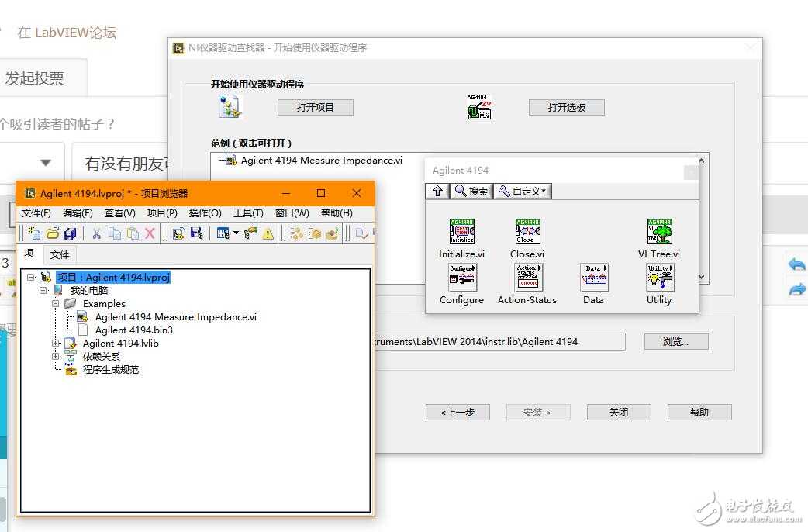Click the greyed document icon with a checkmark at the toolbar's right end
The height and width of the screenshot is (532, 808).
[x=361, y=233]
